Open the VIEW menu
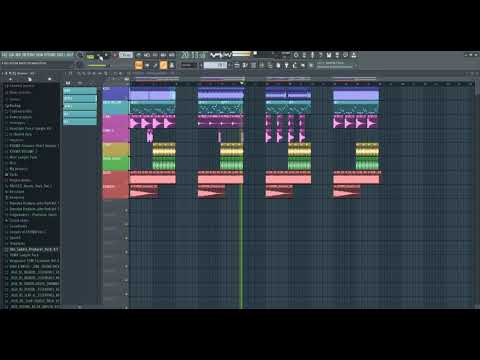480x360 pixels. (x=40, y=55)
